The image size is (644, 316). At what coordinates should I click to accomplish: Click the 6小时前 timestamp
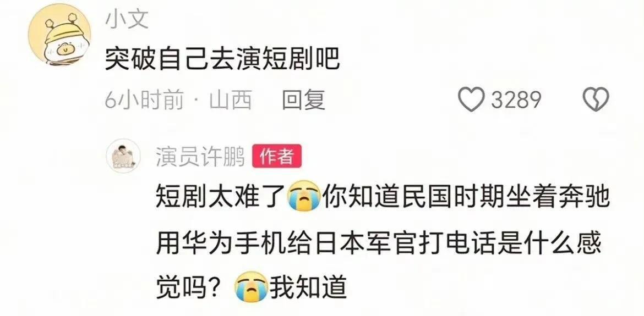coord(144,99)
